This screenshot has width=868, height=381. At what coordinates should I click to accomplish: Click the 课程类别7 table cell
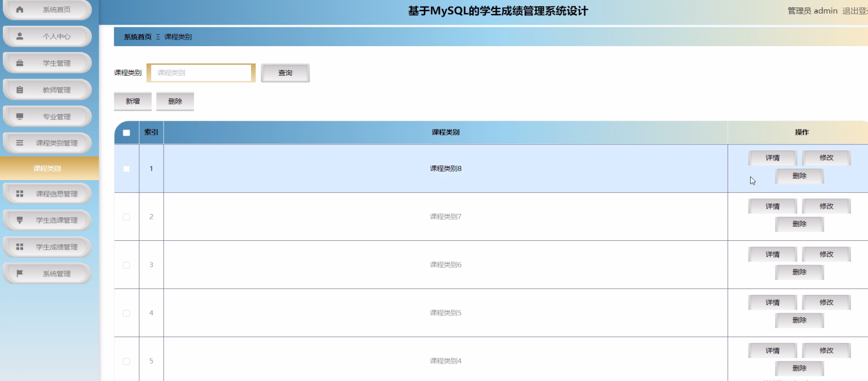point(446,217)
